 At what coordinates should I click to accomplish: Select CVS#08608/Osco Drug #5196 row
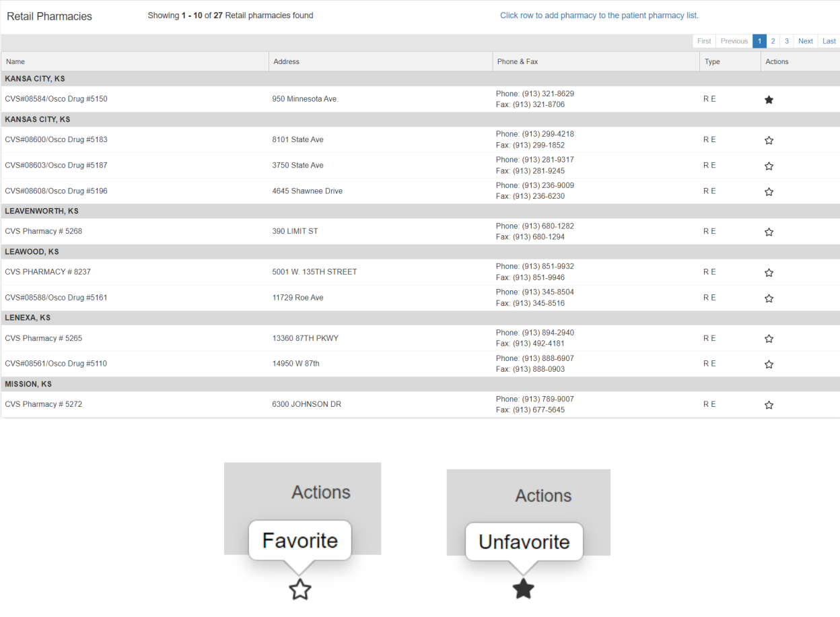pos(420,191)
